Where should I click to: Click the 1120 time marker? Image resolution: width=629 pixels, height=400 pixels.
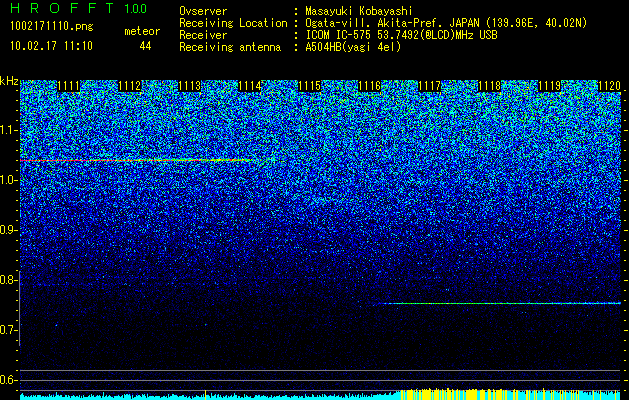tap(610, 86)
